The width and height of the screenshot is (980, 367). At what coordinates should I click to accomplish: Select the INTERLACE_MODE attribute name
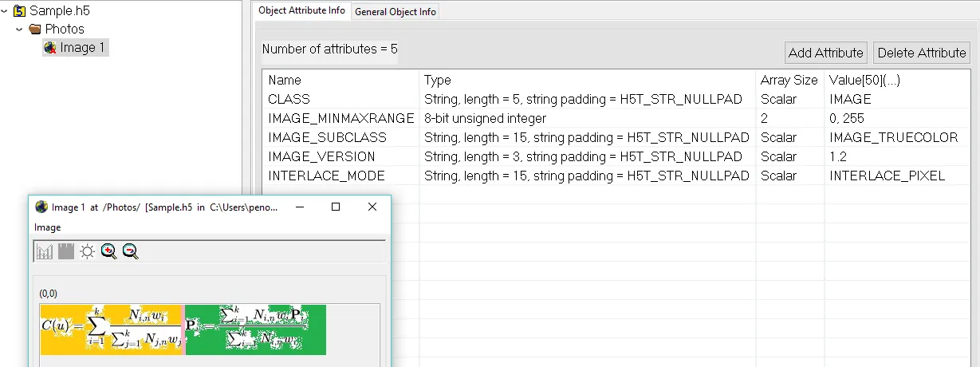click(326, 176)
